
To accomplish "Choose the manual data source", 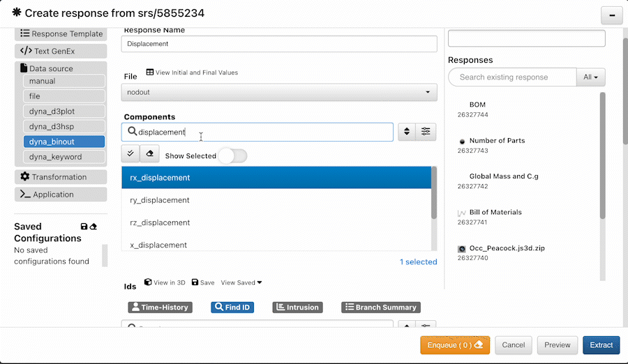I will tap(64, 81).
